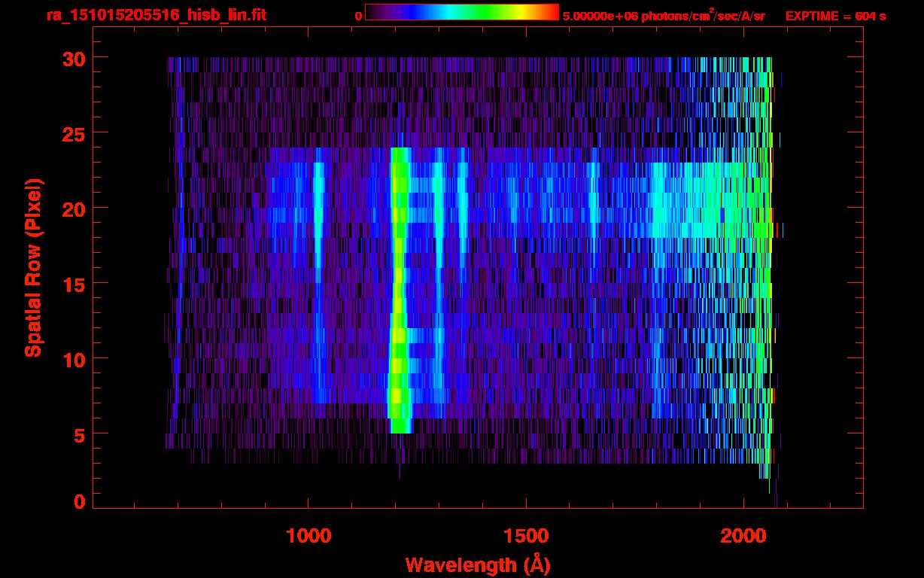Select the 1000 wavelength tick label
This screenshot has height=578, width=924.
pyautogui.click(x=309, y=535)
